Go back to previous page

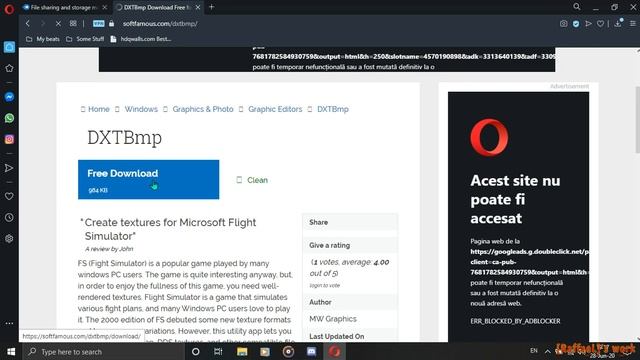pos(28,24)
